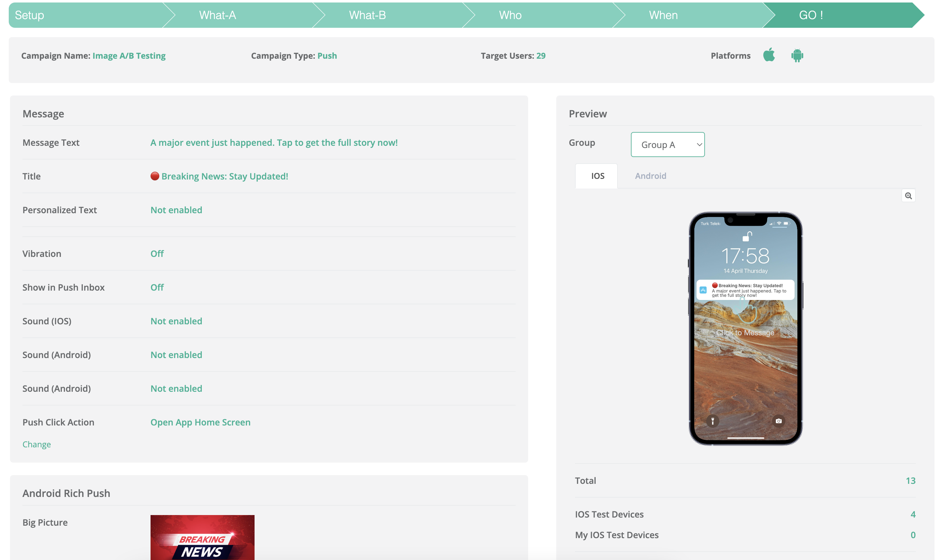Click the app icon in the notification preview
This screenshot has width=942, height=560.
pyautogui.click(x=703, y=290)
